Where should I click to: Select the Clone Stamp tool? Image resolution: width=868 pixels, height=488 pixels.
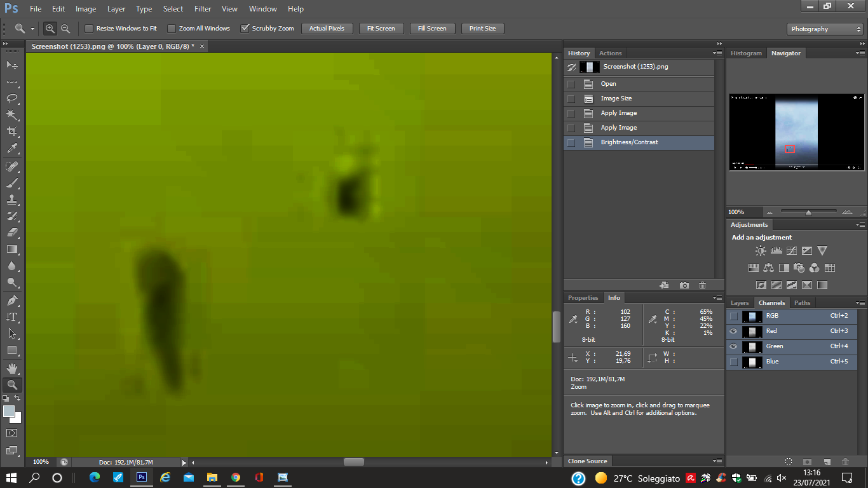(x=11, y=200)
